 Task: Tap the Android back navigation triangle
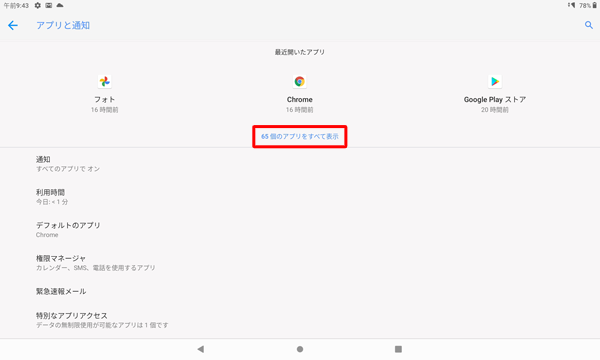(201, 349)
